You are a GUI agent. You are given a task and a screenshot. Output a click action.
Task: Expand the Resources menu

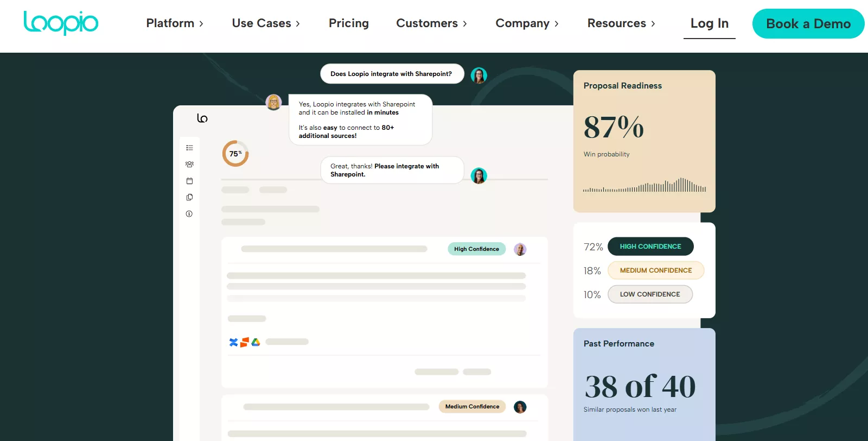click(622, 23)
